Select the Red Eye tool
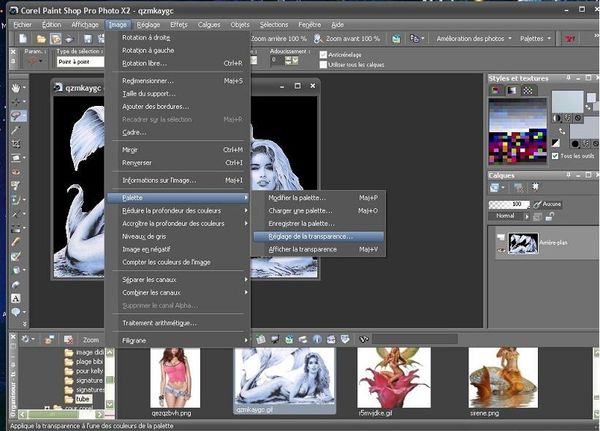This screenshot has width=600, height=431. pyautogui.click(x=15, y=172)
